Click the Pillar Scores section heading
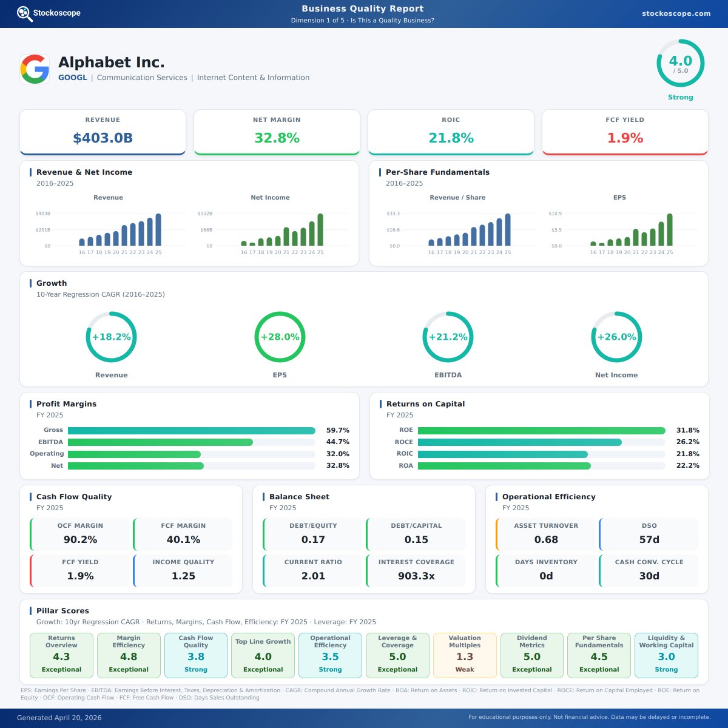 62,611
